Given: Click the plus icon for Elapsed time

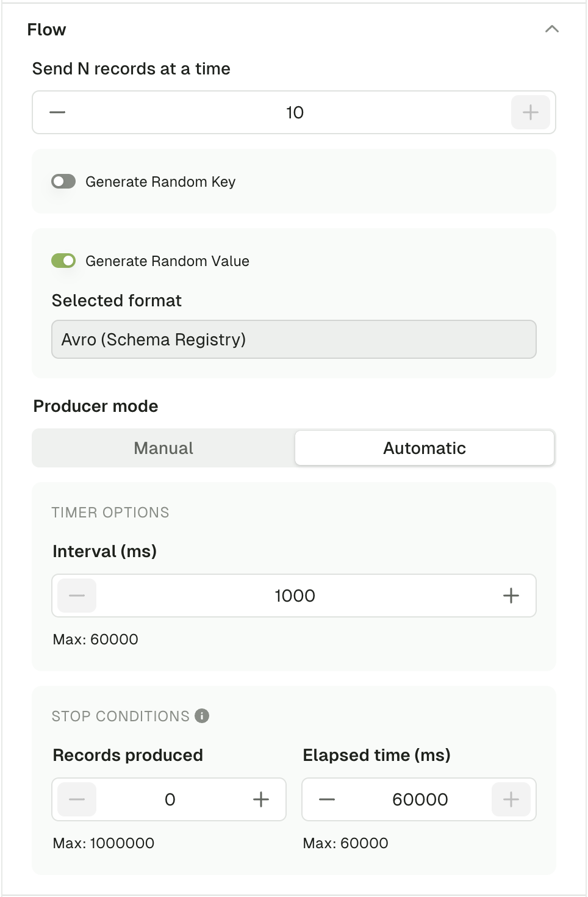Looking at the screenshot, I should (x=511, y=799).
